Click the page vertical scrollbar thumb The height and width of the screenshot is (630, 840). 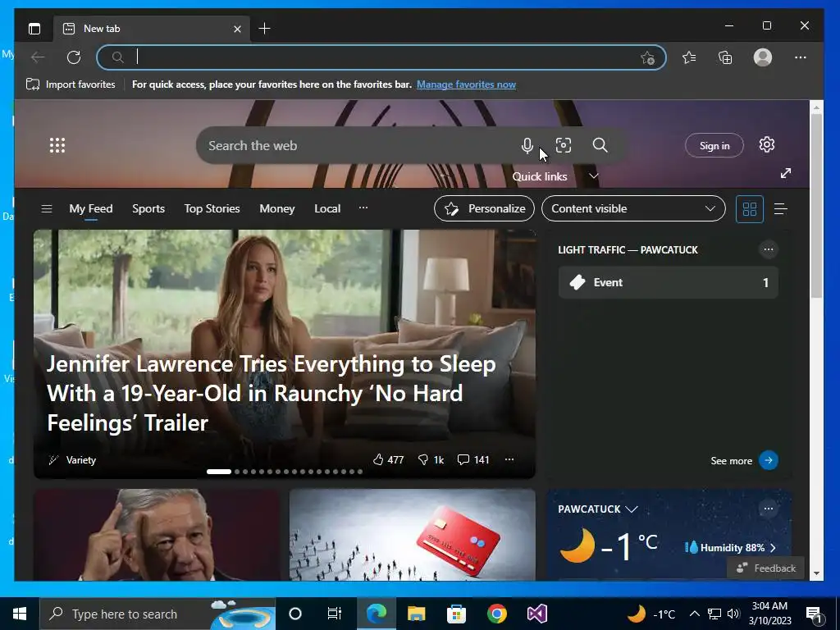816,206
